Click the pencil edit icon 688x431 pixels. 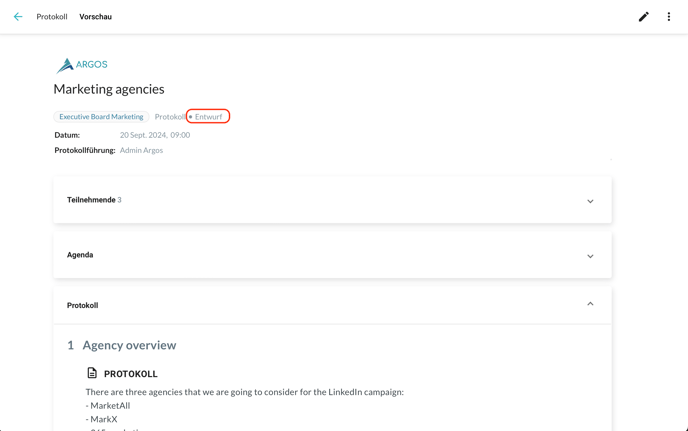[643, 17]
